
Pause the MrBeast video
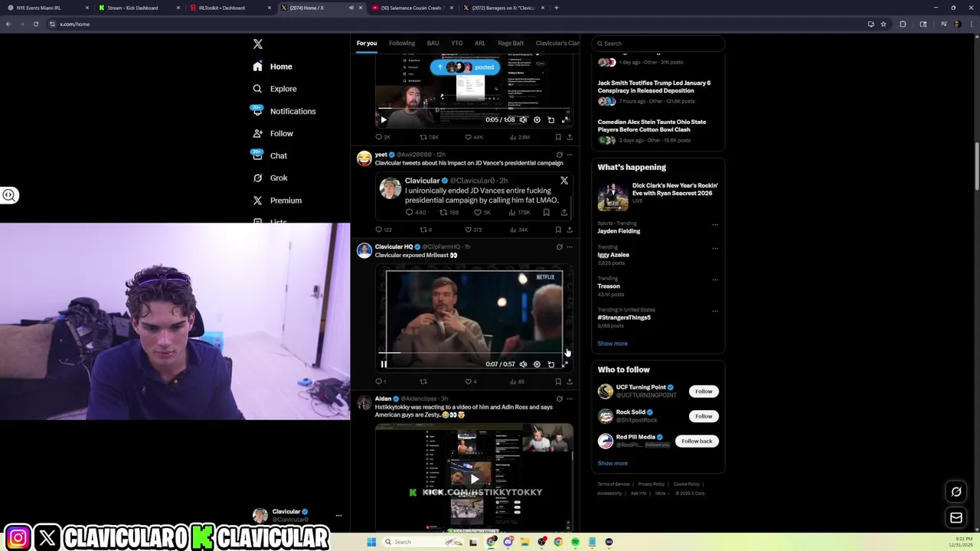pyautogui.click(x=384, y=364)
